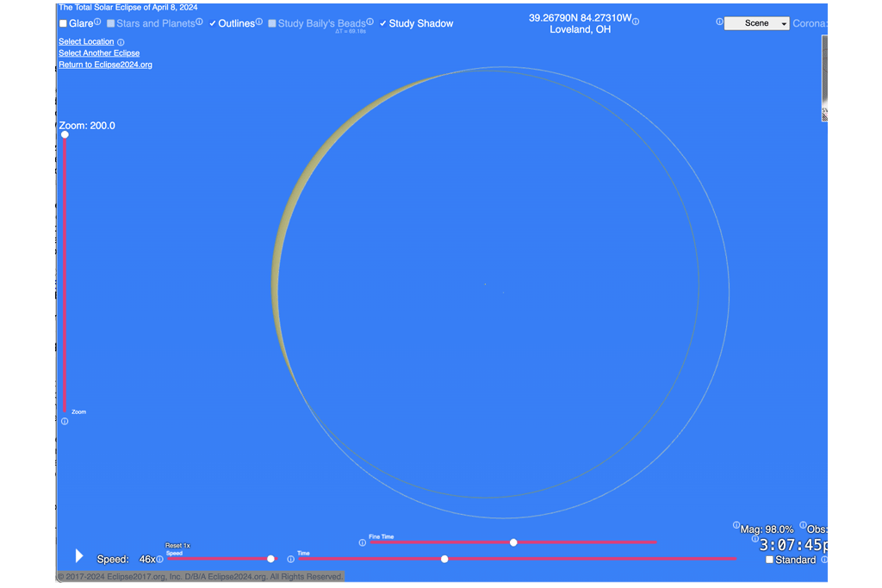The height and width of the screenshot is (588, 882).
Task: Click Return to Eclipse2024.org link
Action: click(105, 65)
